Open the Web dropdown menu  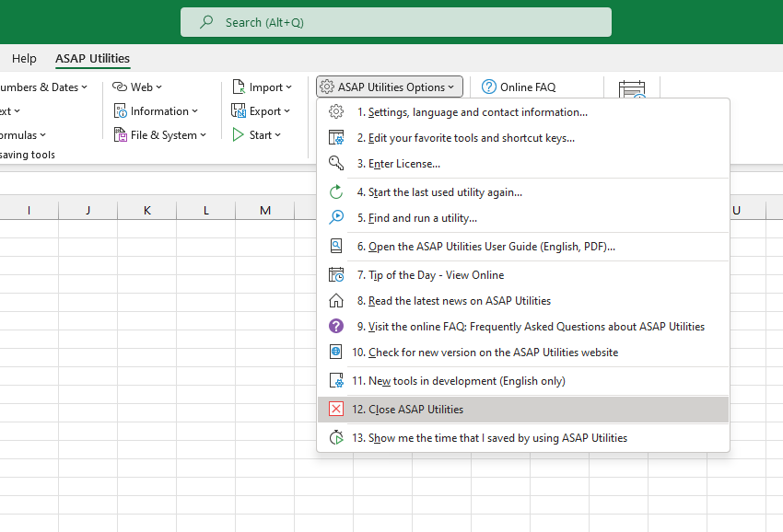point(158,87)
